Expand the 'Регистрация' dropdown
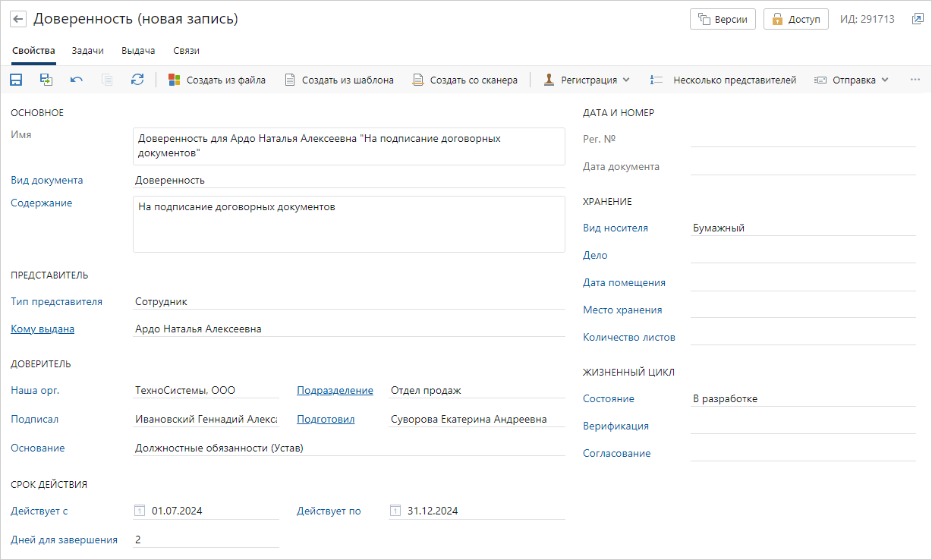The image size is (932, 560). point(587,80)
